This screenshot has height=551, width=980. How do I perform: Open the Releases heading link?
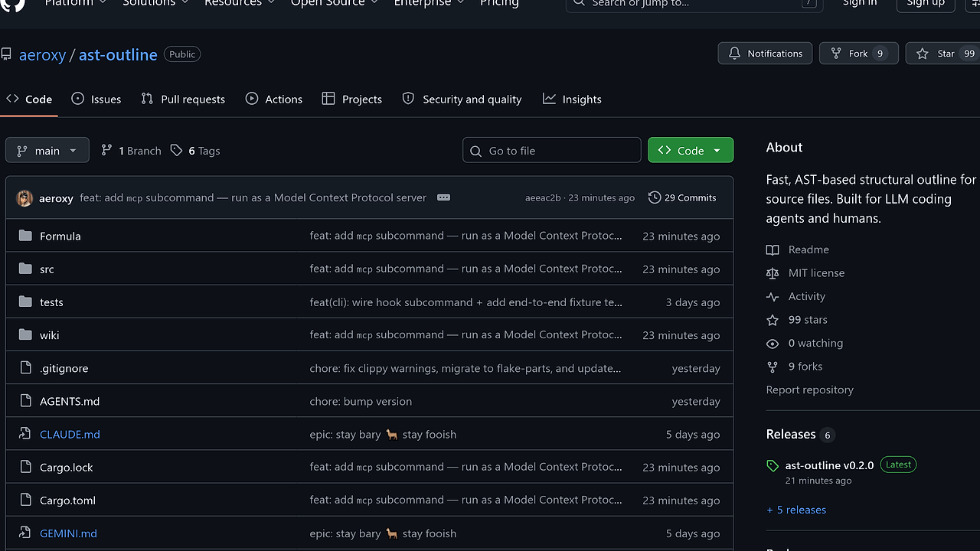point(791,434)
